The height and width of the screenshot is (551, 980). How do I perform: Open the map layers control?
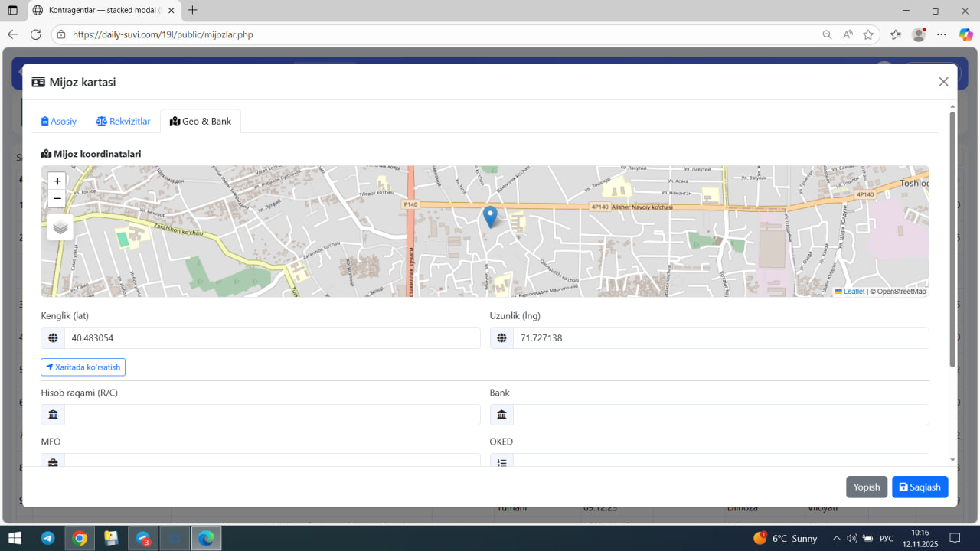coord(60,227)
